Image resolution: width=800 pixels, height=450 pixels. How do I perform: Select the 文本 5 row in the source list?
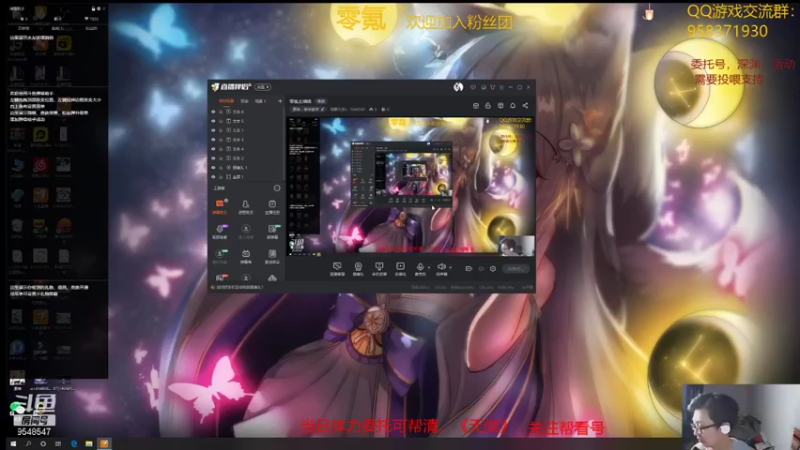tap(246, 121)
